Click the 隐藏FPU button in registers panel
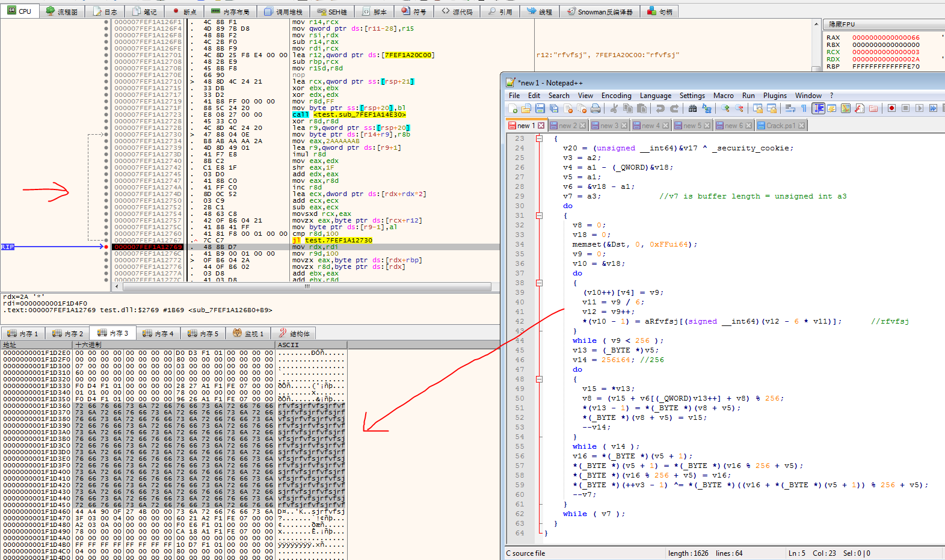 (x=842, y=24)
